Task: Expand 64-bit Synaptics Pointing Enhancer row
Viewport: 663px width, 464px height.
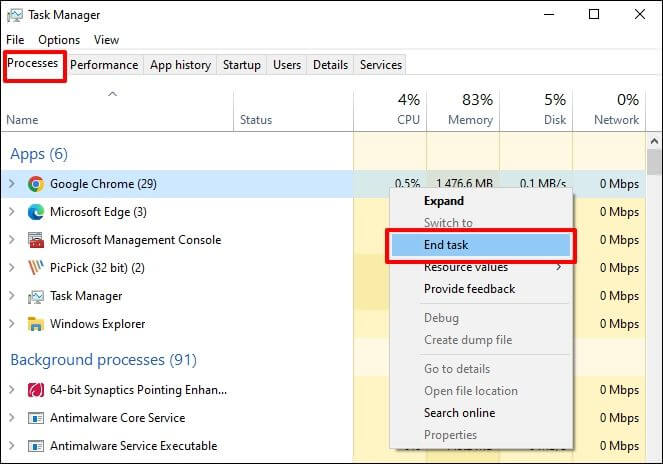Action: coord(12,390)
